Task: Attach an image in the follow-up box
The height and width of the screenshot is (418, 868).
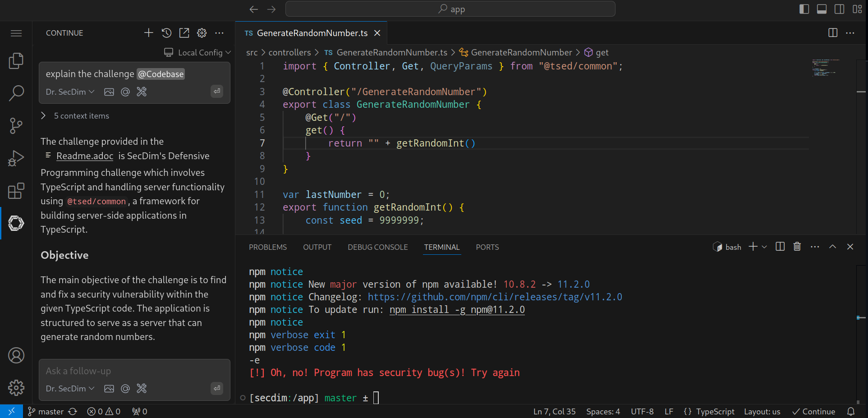Action: tap(109, 388)
